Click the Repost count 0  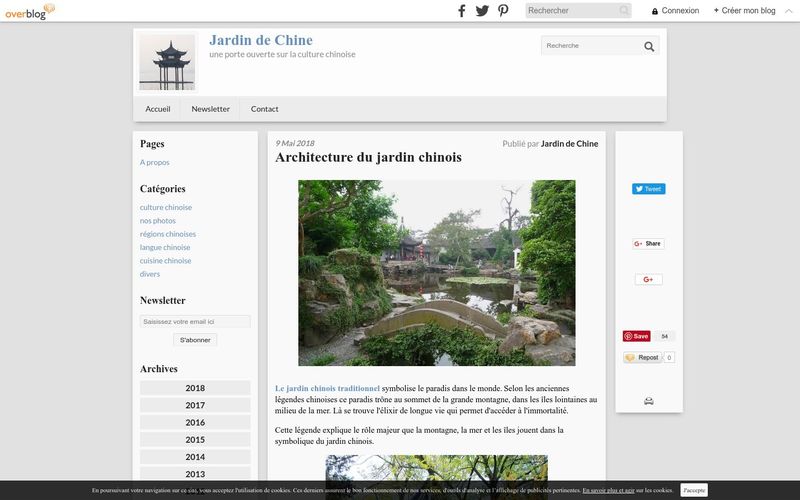click(x=669, y=358)
